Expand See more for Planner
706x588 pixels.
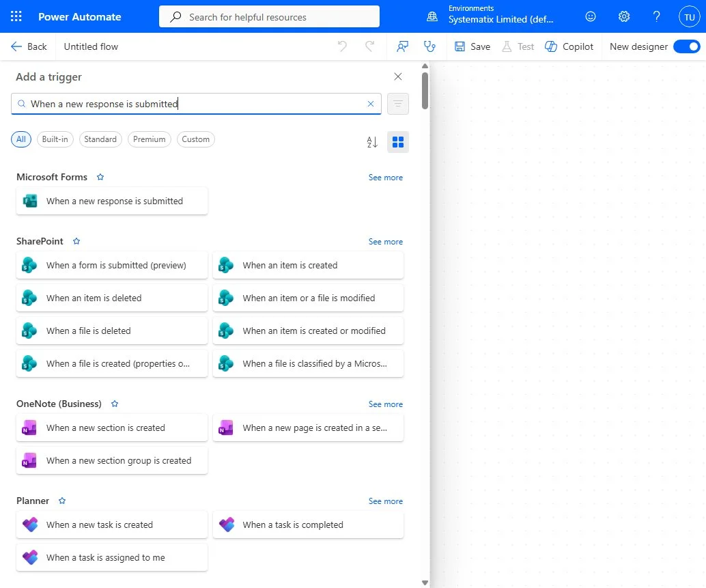385,501
